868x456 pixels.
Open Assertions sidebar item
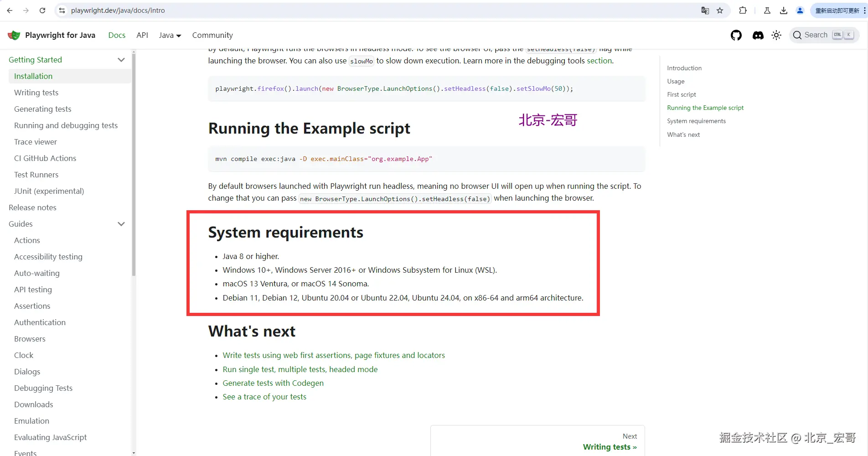[32, 306]
